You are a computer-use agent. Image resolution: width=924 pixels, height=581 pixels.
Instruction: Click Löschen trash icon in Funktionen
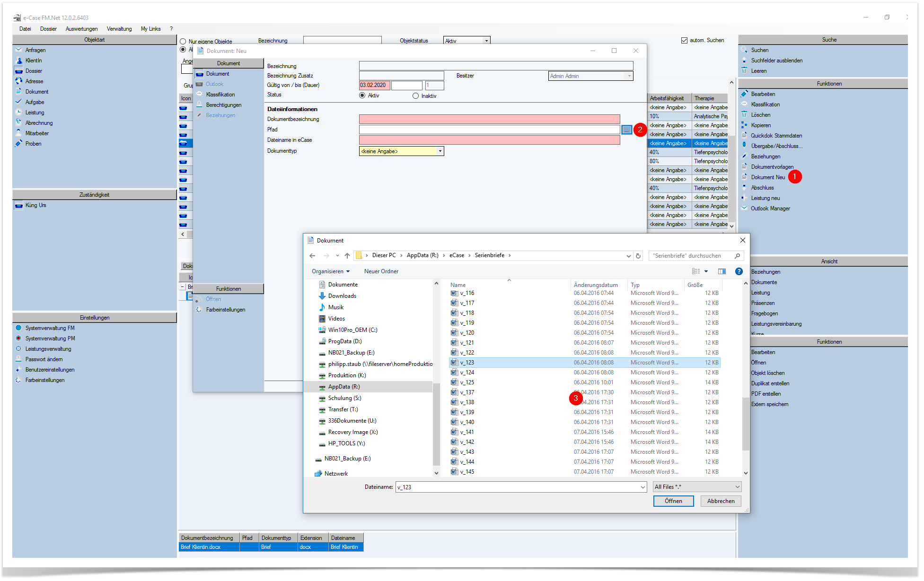[744, 114]
